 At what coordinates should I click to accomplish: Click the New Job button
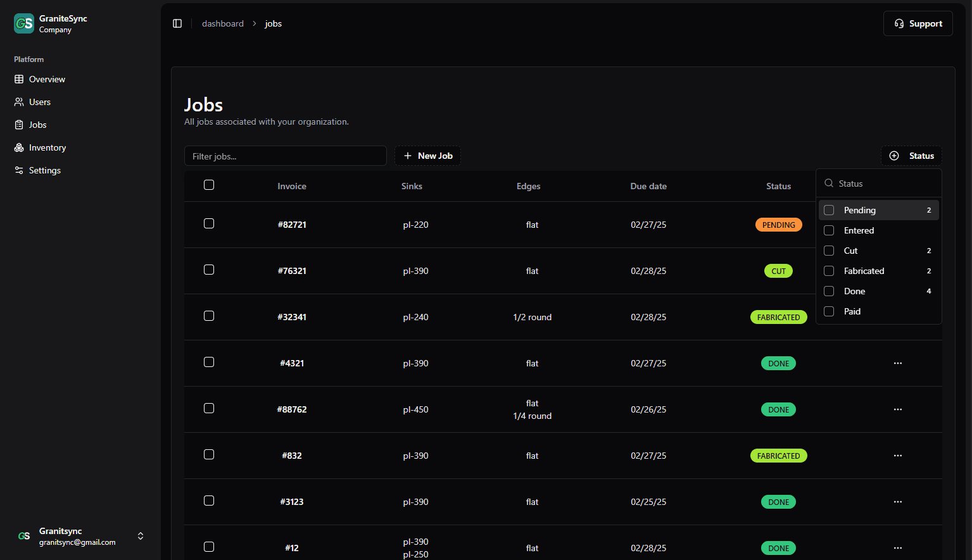(x=427, y=156)
